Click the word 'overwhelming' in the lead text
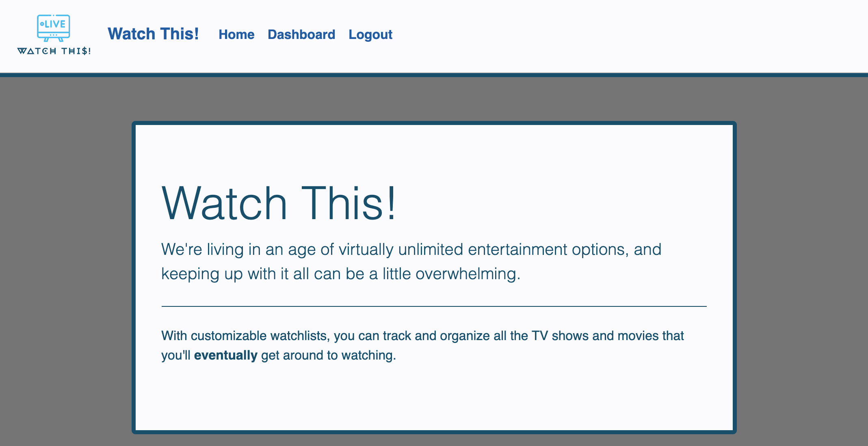The image size is (868, 446). point(465,274)
